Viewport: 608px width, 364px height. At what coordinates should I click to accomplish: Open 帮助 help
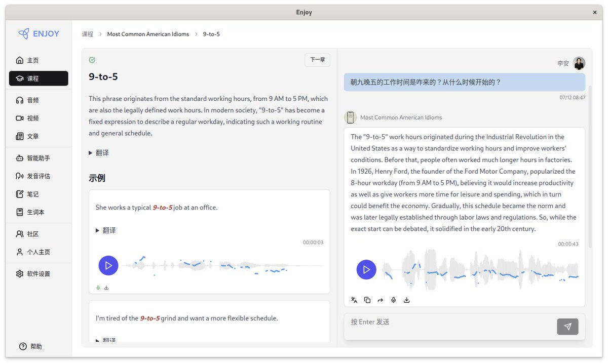(30, 346)
